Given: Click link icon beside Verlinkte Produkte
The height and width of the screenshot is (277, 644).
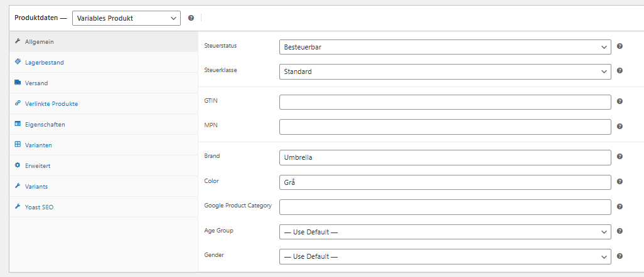Looking at the screenshot, I should (x=17, y=103).
